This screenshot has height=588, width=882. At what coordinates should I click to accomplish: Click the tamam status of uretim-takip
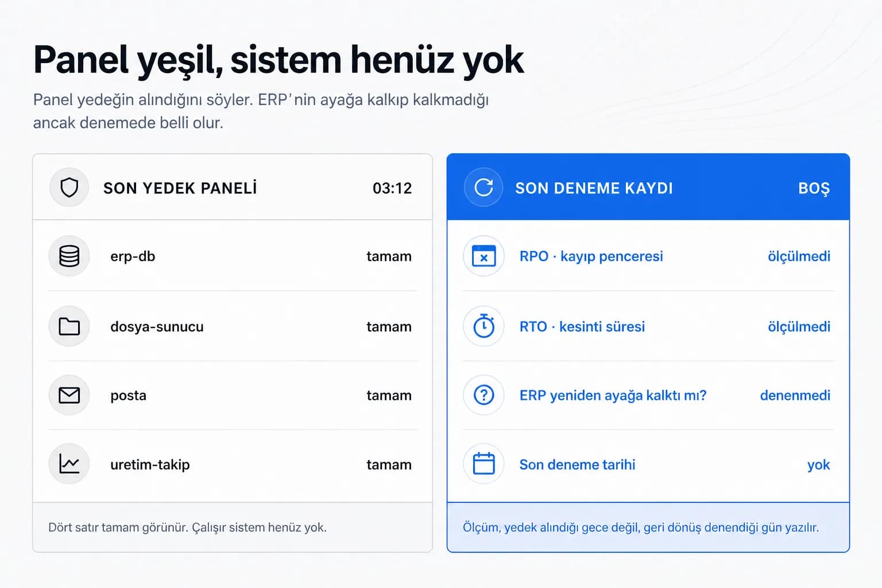coord(389,465)
